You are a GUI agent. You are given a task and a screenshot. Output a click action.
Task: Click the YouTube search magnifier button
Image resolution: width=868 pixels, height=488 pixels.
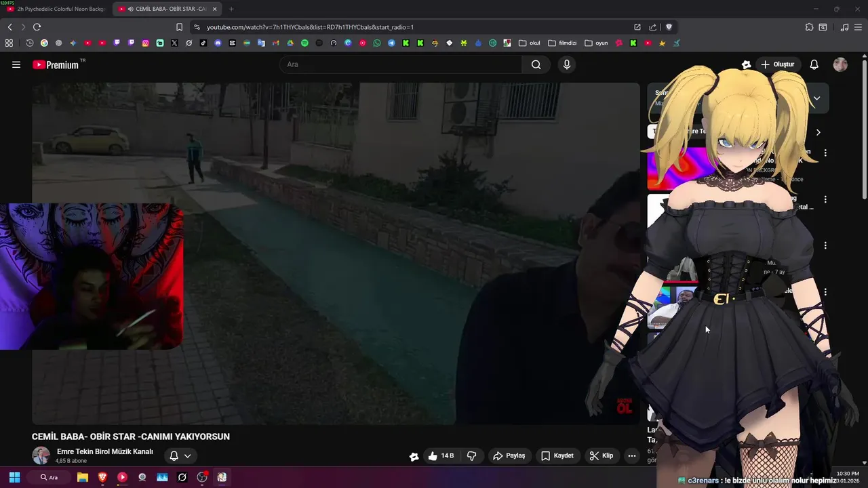tap(536, 64)
